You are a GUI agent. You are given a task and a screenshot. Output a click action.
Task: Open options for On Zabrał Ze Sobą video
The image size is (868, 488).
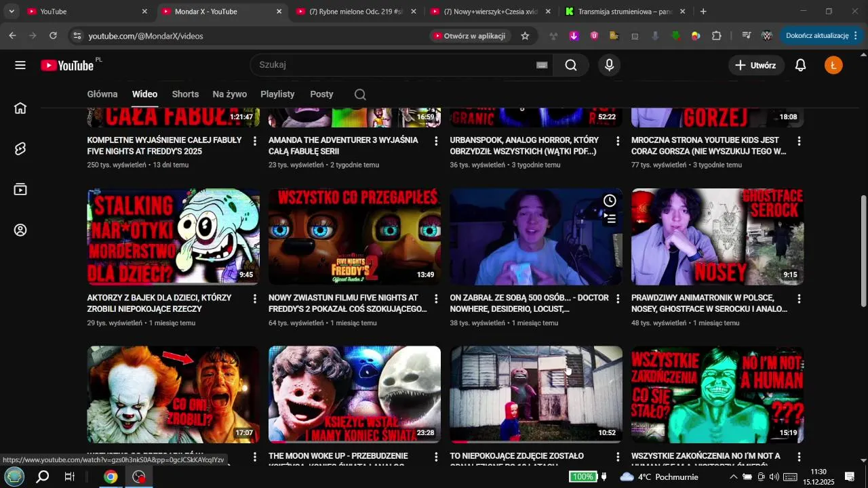coord(618,299)
